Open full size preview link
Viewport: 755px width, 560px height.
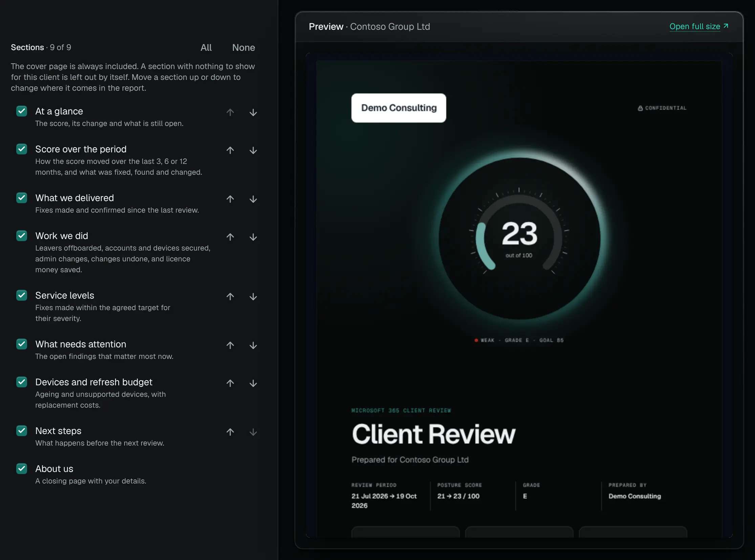[699, 26]
